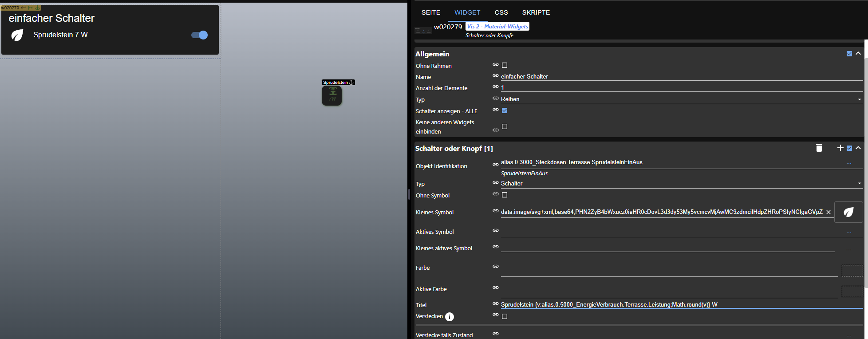The height and width of the screenshot is (339, 868).
Task: Clear the Kleines Symbol field
Action: [x=829, y=212]
